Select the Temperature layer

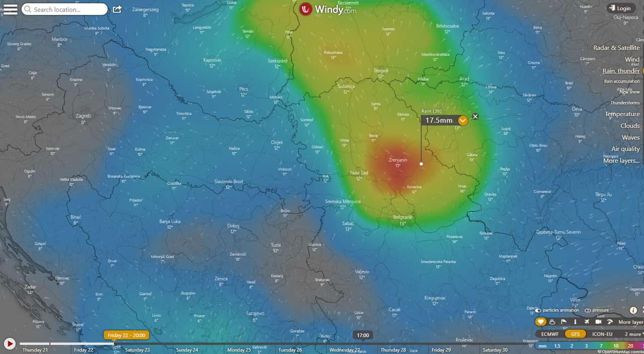pos(622,114)
